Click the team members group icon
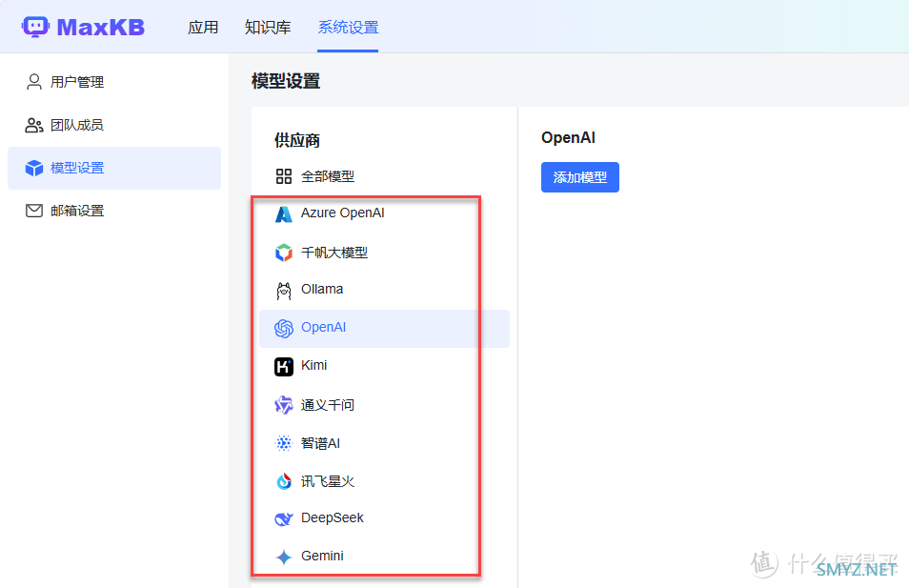909x588 pixels. click(x=34, y=125)
